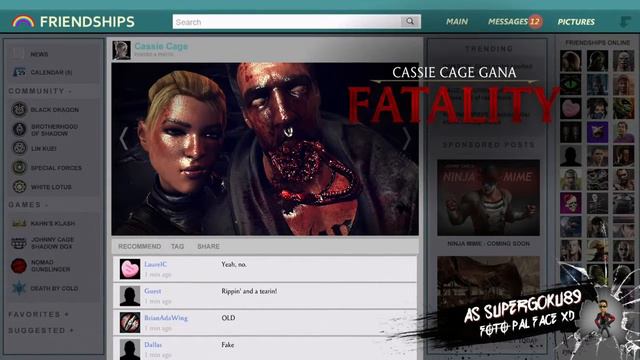
Task: Click the Brotherhood of Shadow icon
Action: click(x=19, y=129)
